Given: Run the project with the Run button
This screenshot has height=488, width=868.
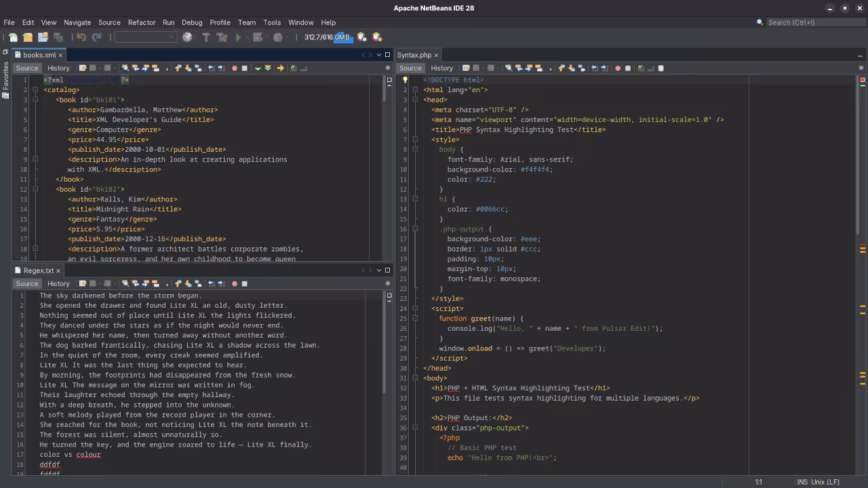Looking at the screenshot, I should click(x=239, y=37).
